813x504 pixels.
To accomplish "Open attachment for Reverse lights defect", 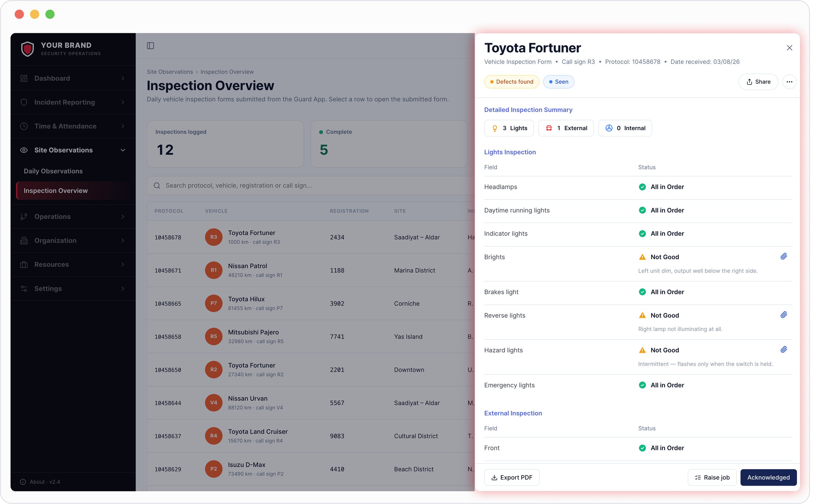I will (x=783, y=315).
